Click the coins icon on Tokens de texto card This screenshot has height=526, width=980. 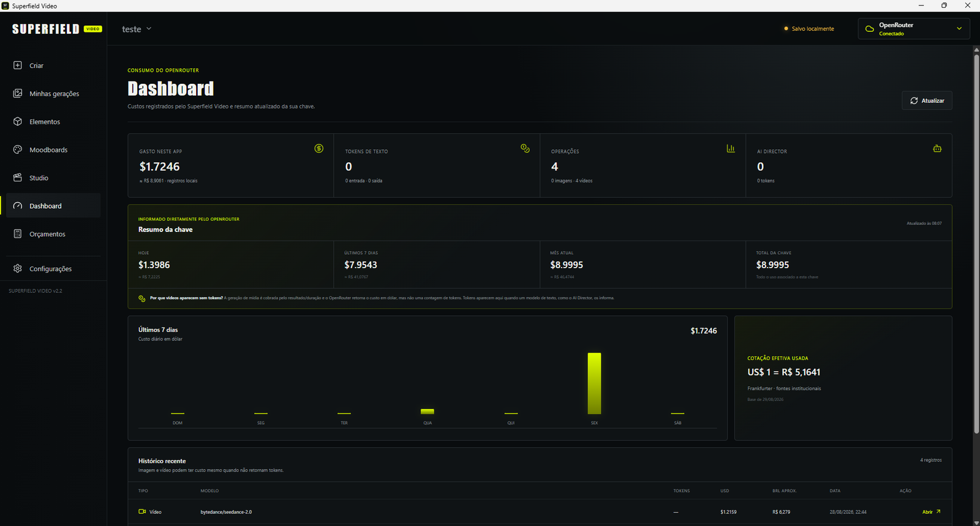point(525,148)
